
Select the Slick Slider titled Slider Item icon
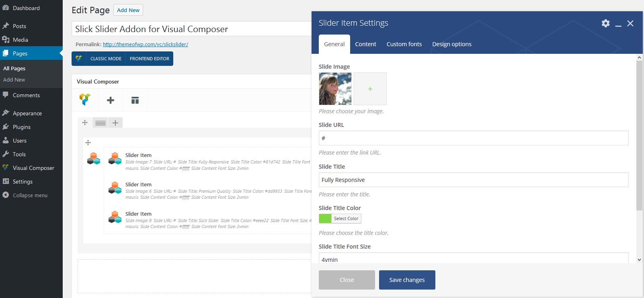(115, 217)
